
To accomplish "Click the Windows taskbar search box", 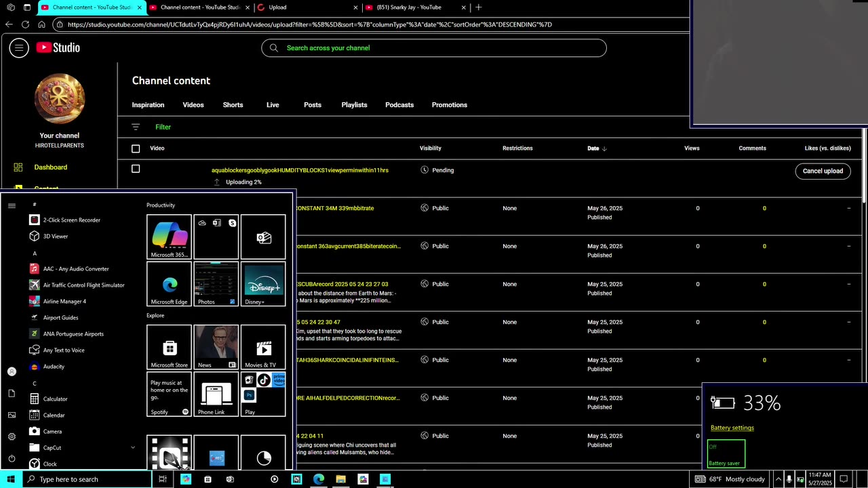I will coord(87,479).
